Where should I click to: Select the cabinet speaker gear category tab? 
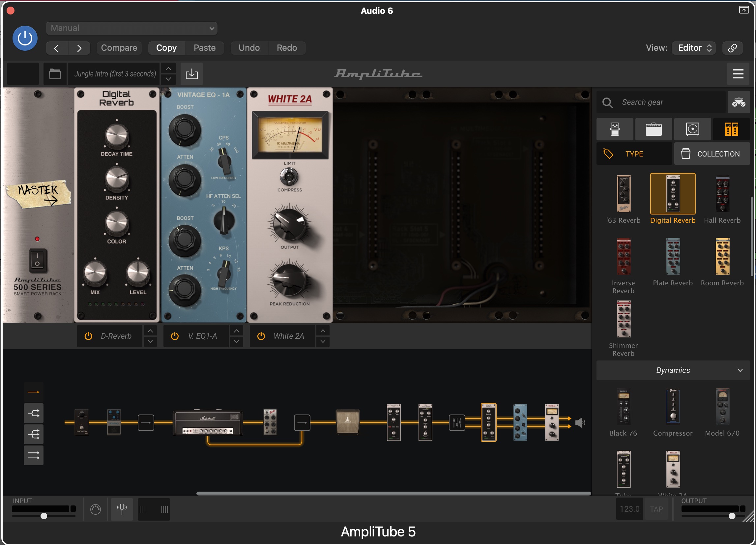coord(692,129)
